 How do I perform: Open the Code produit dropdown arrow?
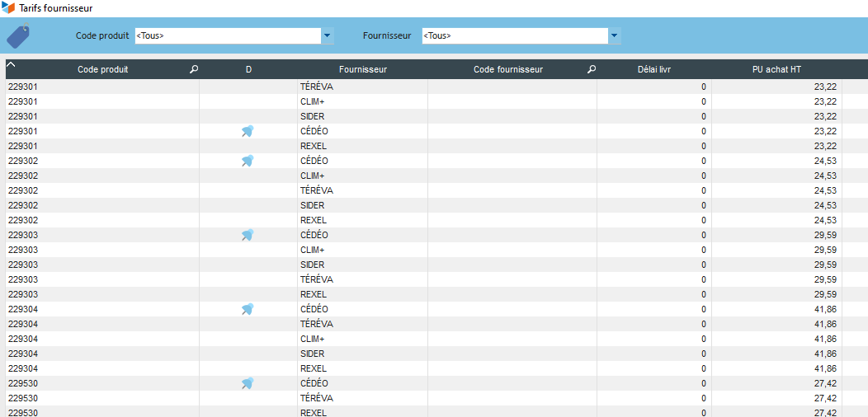pyautogui.click(x=327, y=35)
